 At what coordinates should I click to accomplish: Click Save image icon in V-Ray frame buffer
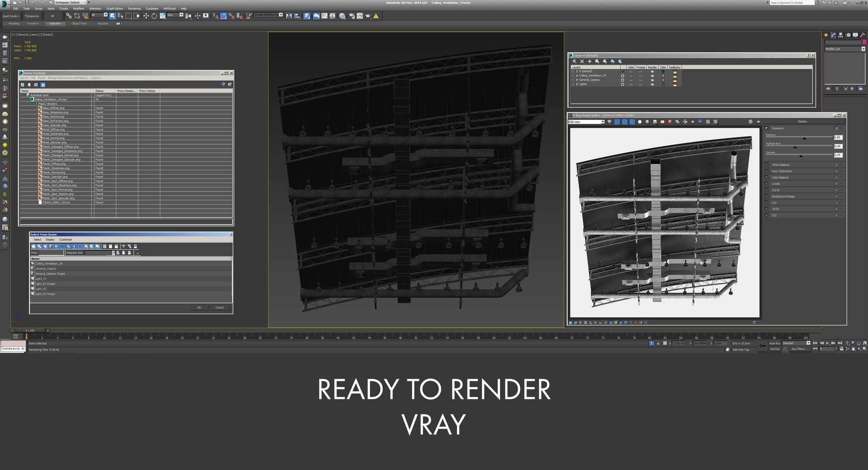click(655, 122)
